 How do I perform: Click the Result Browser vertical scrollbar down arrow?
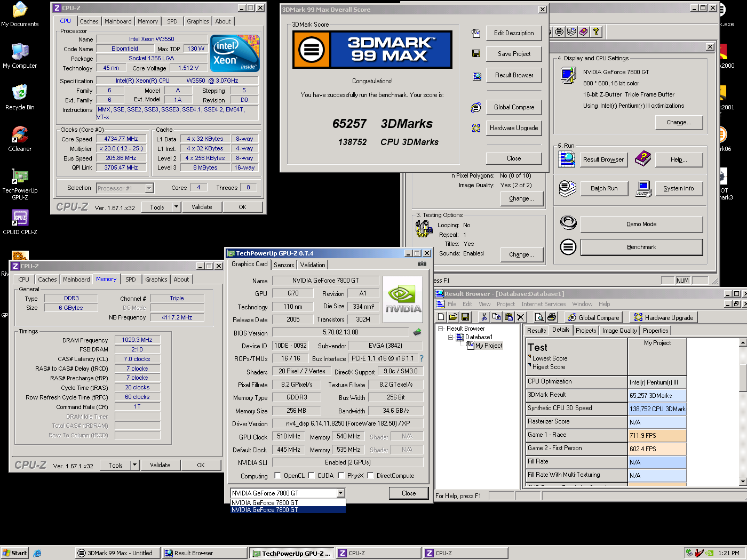pyautogui.click(x=743, y=481)
